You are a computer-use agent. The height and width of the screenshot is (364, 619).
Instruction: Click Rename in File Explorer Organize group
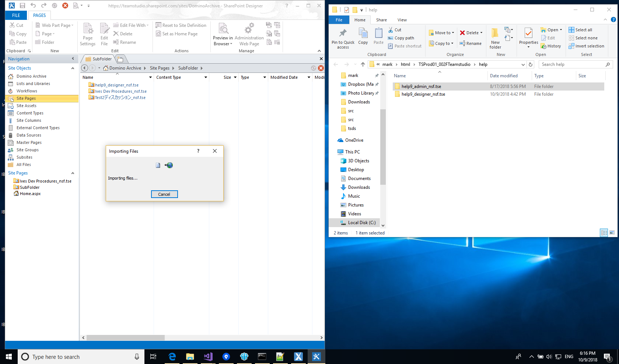coord(471,43)
